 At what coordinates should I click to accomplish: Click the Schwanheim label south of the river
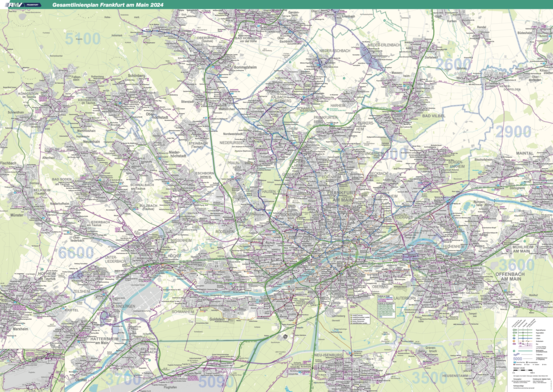pyautogui.click(x=183, y=312)
